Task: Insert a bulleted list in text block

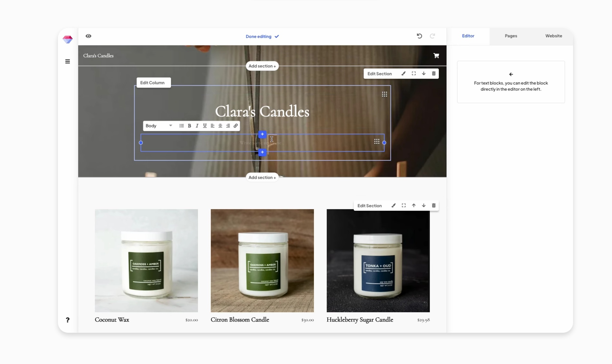Action: 182,126
